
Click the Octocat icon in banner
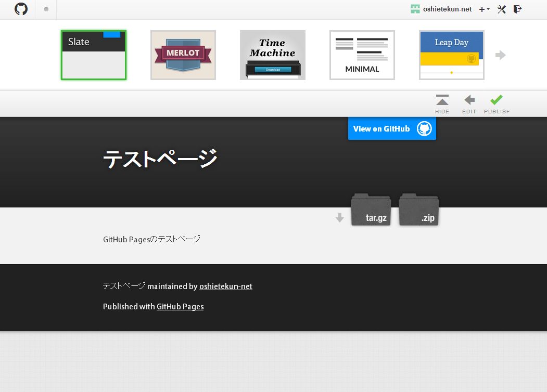coord(424,128)
